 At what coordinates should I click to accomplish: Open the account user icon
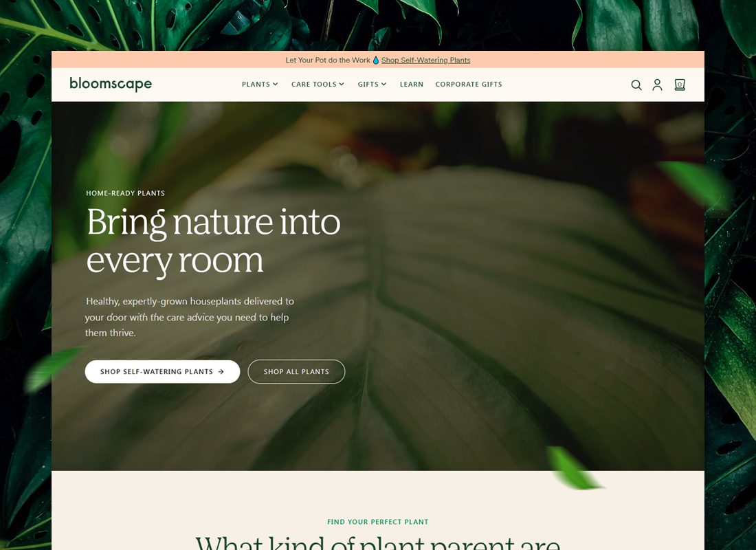657,85
